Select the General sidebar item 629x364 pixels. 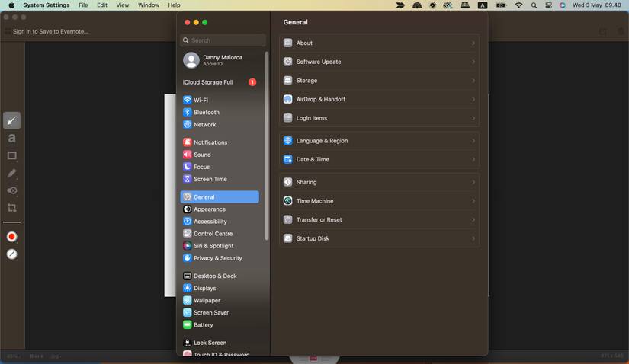pos(220,196)
